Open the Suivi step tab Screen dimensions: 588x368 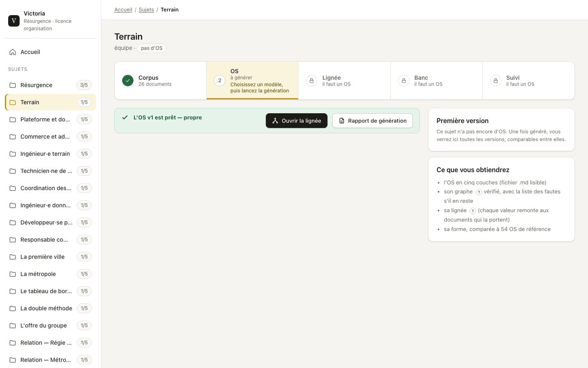coord(528,81)
